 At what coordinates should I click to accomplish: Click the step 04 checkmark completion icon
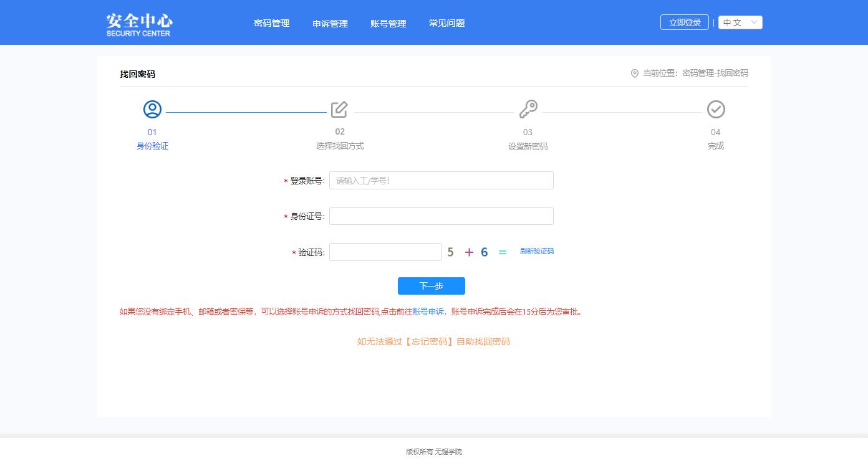[716, 110]
